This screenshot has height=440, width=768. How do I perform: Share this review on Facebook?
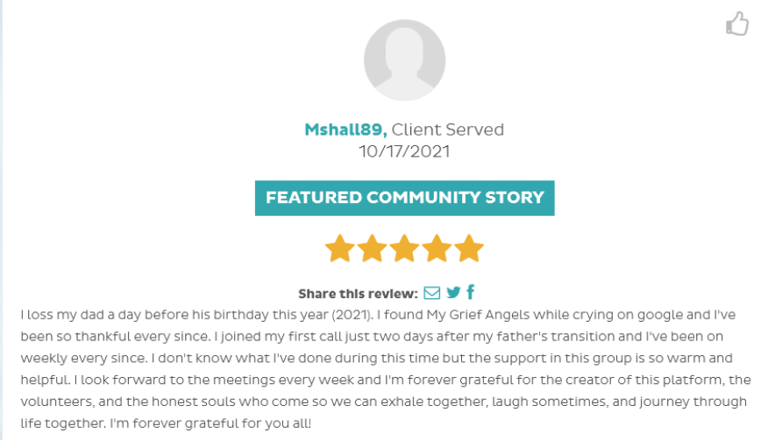point(471,293)
